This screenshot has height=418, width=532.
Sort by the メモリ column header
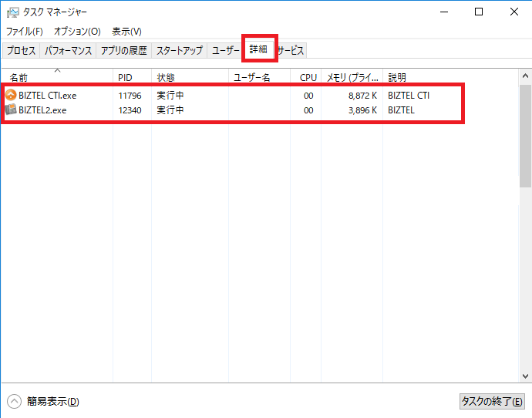pyautogui.click(x=352, y=77)
